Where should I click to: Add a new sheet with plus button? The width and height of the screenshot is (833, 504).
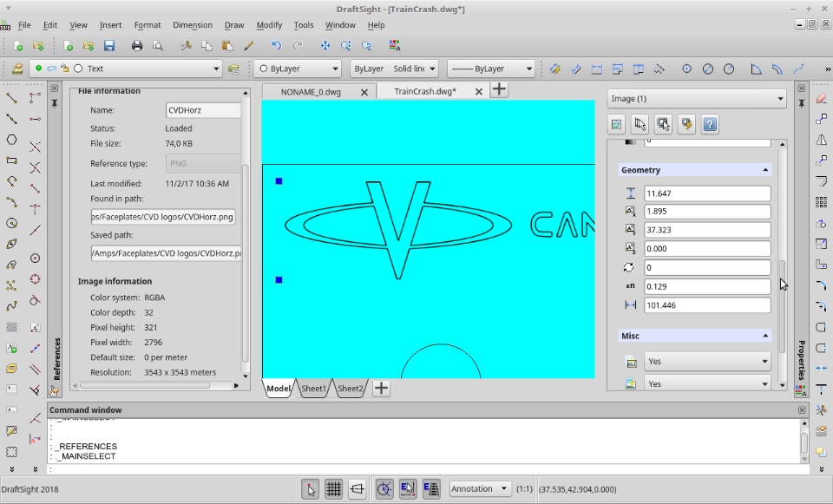pos(381,389)
